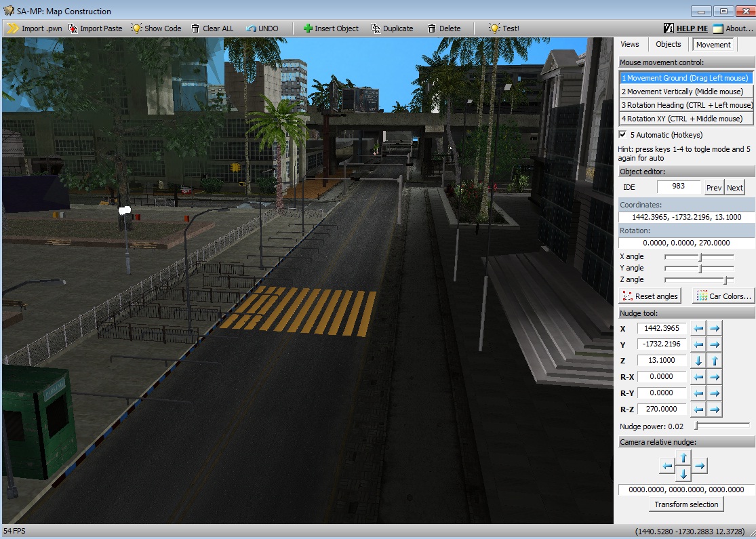This screenshot has width=756, height=539.
Task: Switch to the Views tab
Action: pos(630,44)
